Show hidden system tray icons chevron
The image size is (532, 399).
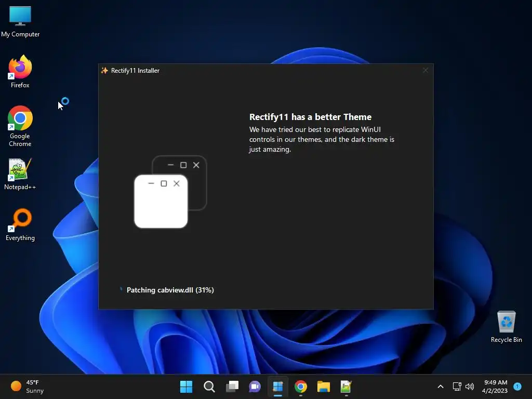[441, 387]
